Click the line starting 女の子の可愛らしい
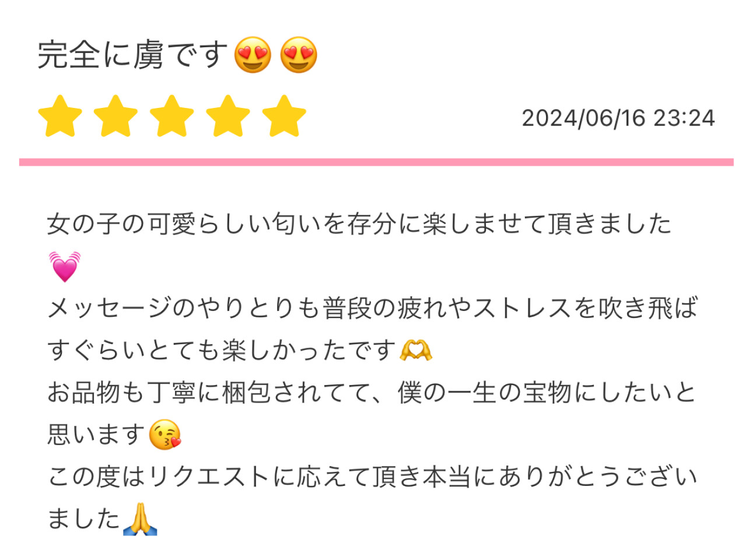The image size is (735, 560). (x=359, y=225)
